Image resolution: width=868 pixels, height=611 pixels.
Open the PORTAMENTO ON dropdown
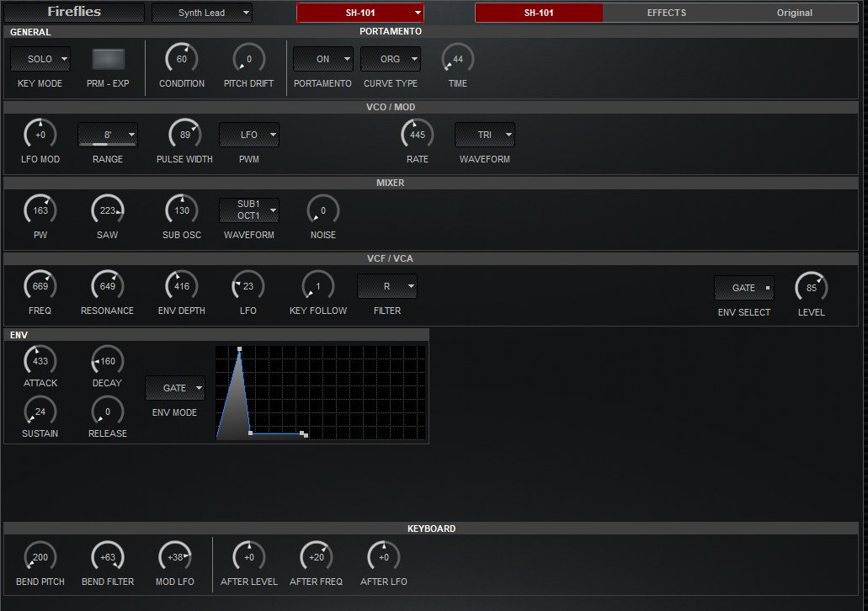click(322, 59)
